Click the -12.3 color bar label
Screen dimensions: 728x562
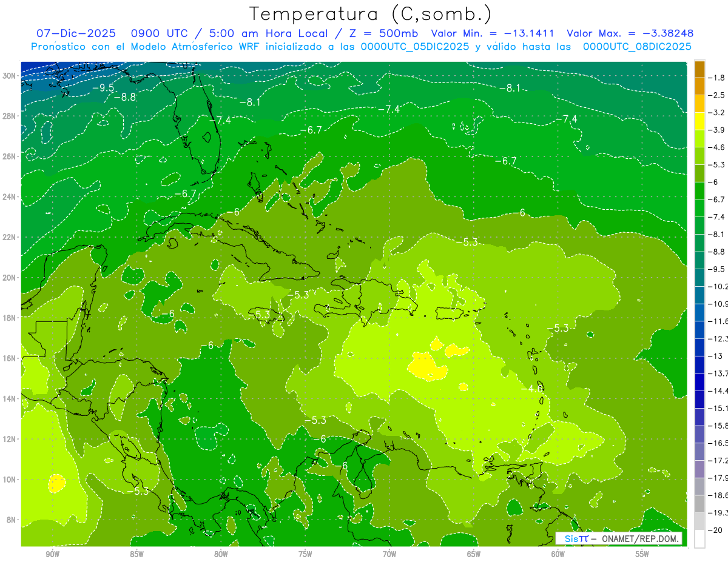[718, 338]
